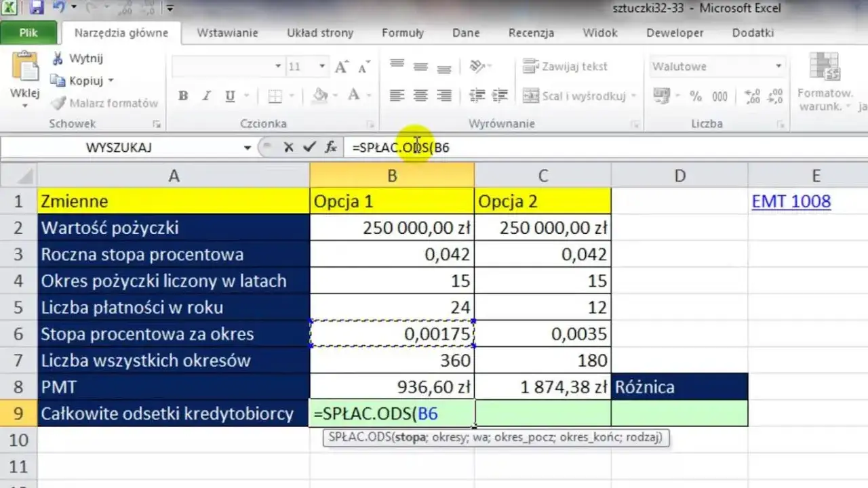Expand the name box WYSZUKAJ dropdown
This screenshot has width=868, height=488.
click(248, 147)
